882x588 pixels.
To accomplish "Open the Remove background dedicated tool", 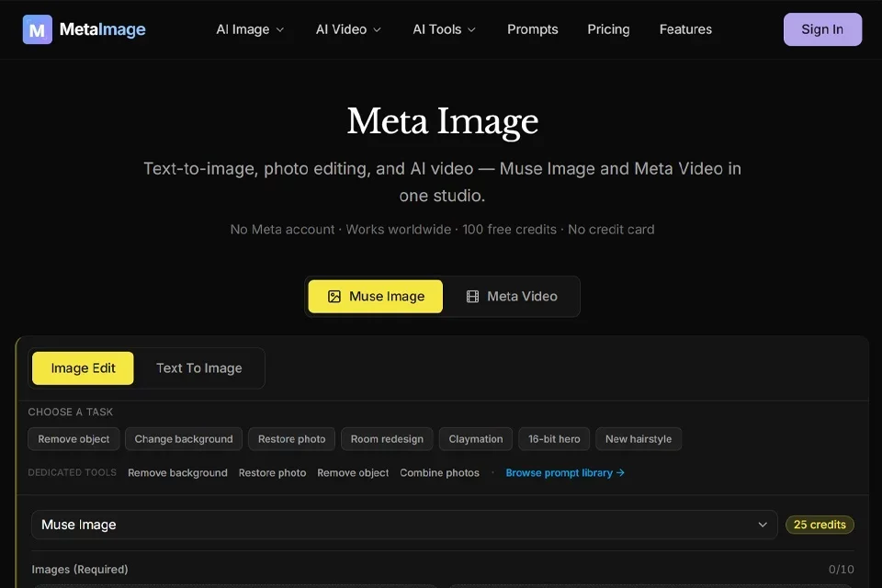I will 177,472.
